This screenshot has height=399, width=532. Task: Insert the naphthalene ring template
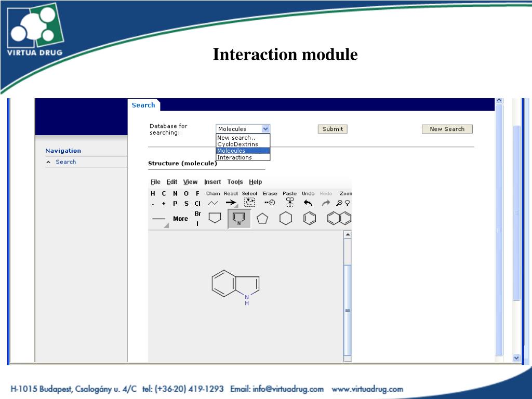coord(339,219)
